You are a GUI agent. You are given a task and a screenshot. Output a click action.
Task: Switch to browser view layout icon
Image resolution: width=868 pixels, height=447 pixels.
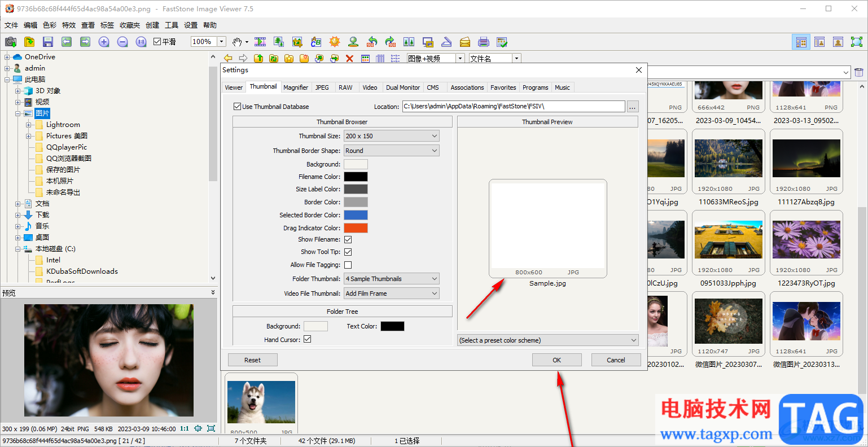[x=801, y=42]
